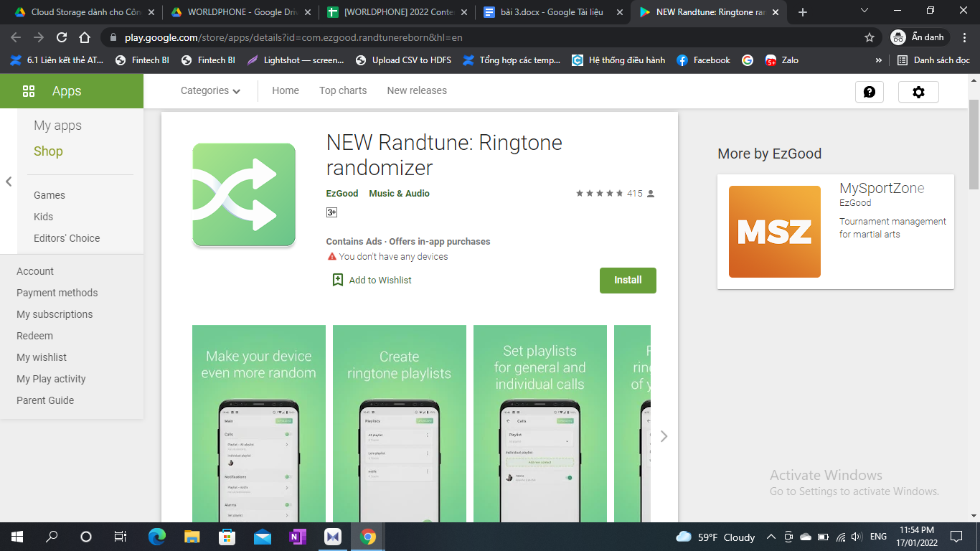Open Windows taskbar search
Viewport: 980px width, 551px height.
[x=52, y=537]
